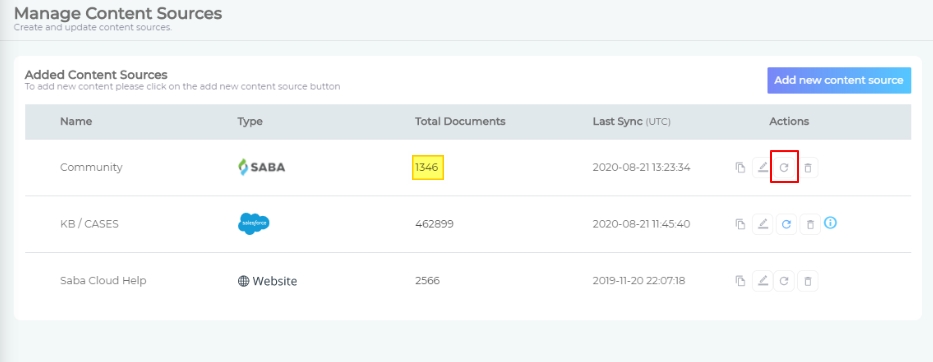933x362 pixels.
Task: Re-sync the Saba Cloud Help source
Action: tap(784, 281)
